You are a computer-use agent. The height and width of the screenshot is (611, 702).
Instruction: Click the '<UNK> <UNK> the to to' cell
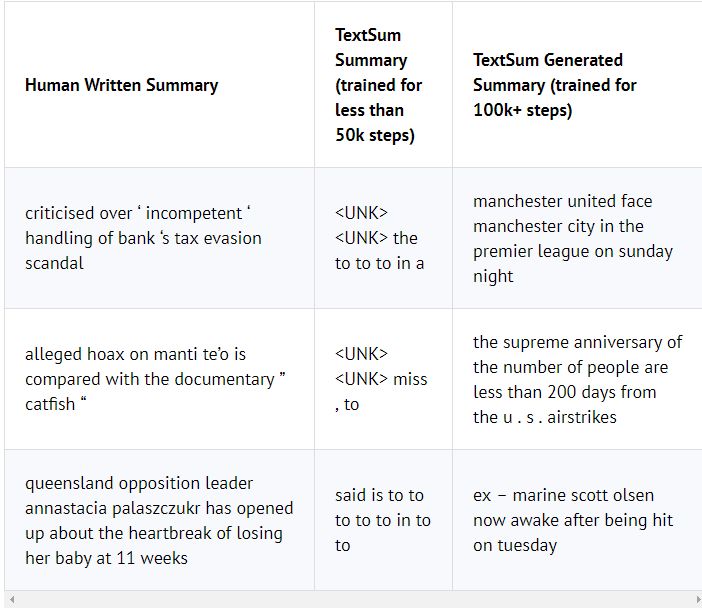[380, 238]
